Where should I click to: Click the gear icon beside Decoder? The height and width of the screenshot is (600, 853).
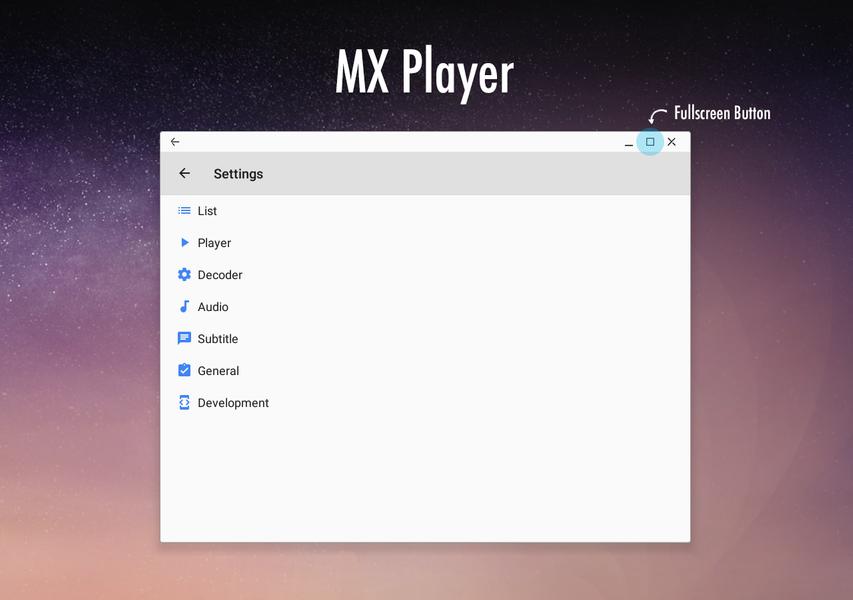tap(184, 275)
